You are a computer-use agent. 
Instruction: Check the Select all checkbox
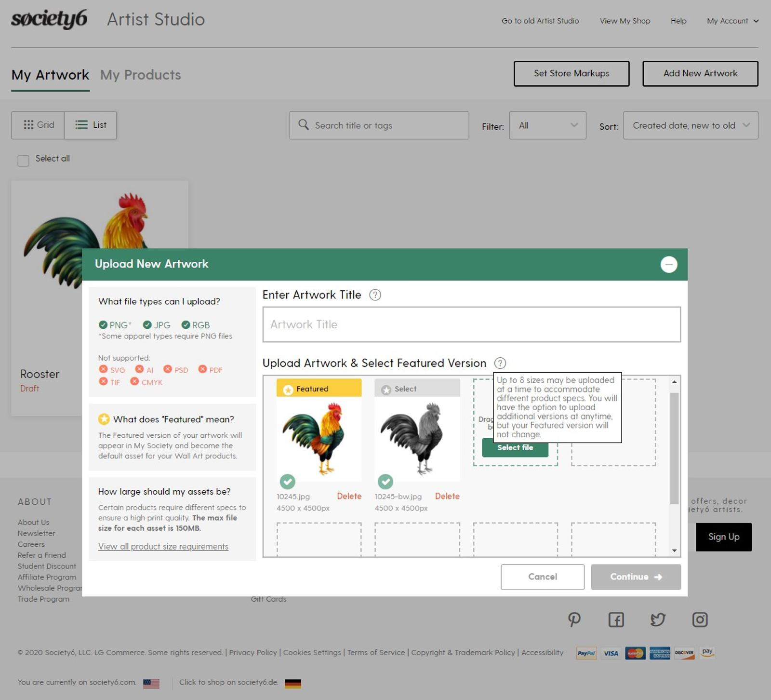coord(23,160)
